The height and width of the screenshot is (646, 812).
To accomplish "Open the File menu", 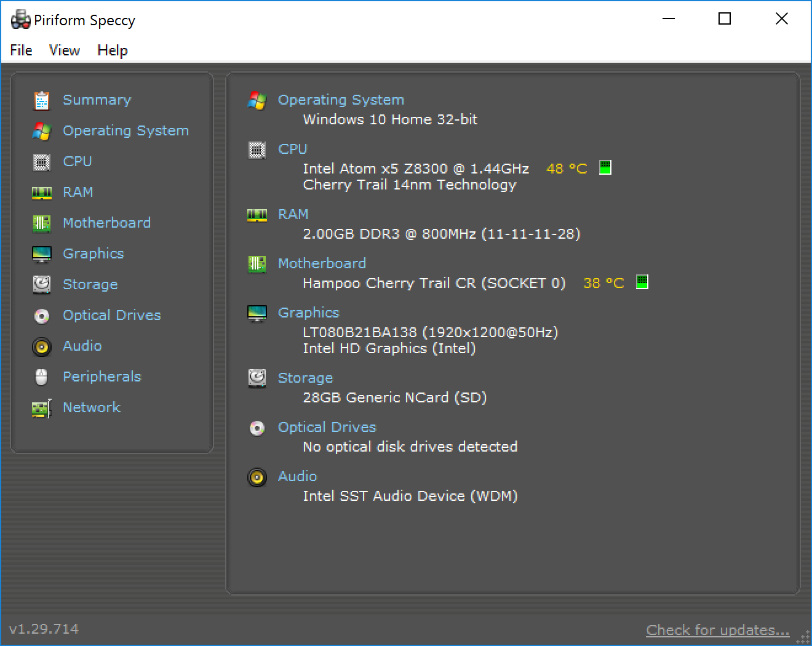I will click(21, 50).
